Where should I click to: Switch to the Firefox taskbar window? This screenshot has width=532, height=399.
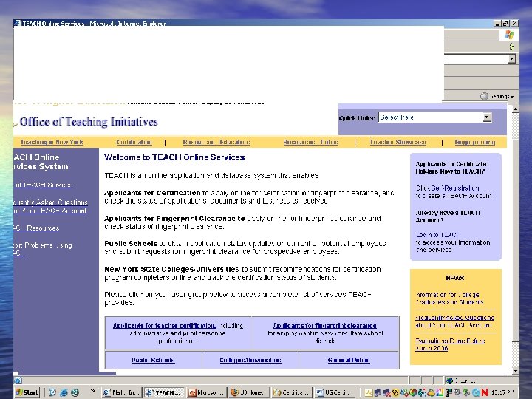click(250, 392)
